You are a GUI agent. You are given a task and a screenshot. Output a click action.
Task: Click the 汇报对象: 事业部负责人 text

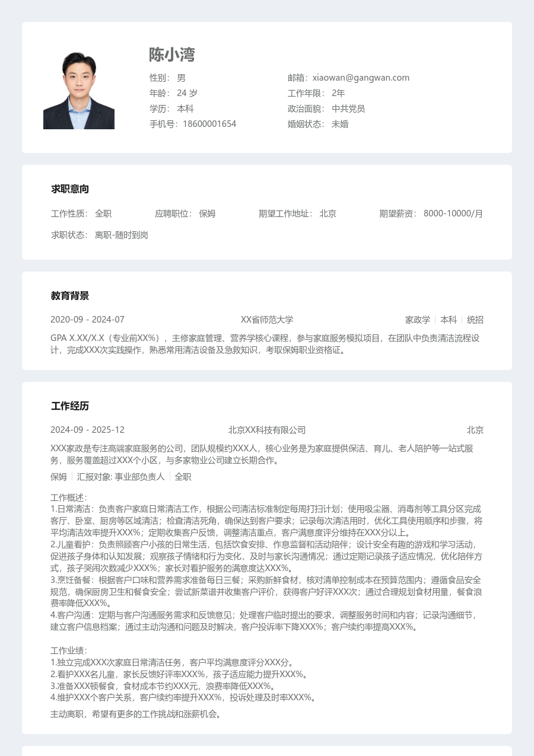(x=121, y=477)
